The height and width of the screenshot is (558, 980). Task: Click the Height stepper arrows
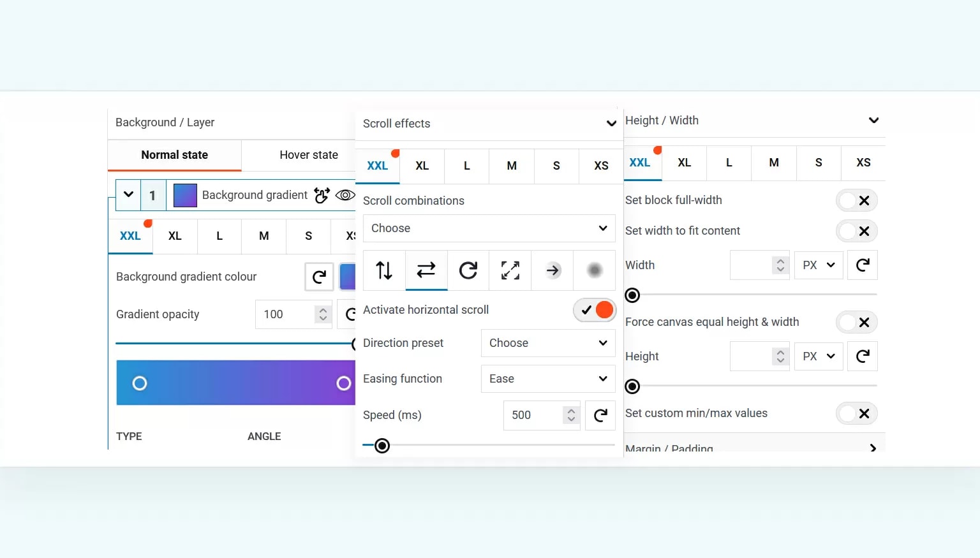coord(780,356)
